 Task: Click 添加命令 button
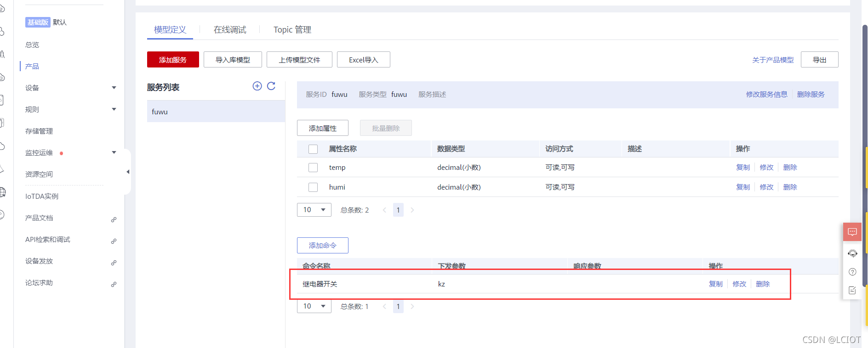(x=323, y=245)
